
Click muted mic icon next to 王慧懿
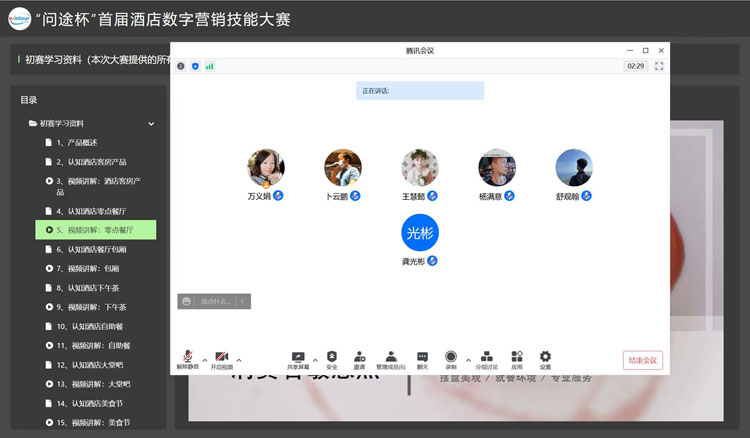432,196
